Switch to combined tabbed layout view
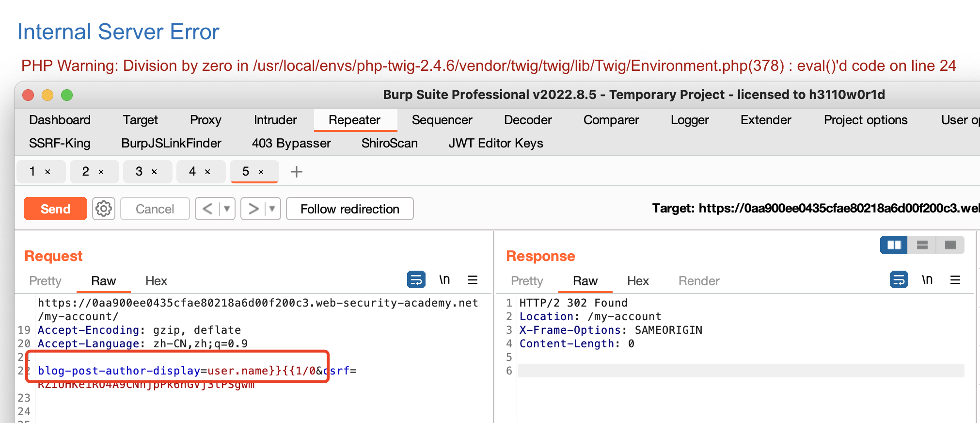Viewport: 980px width, 423px height. (x=950, y=245)
